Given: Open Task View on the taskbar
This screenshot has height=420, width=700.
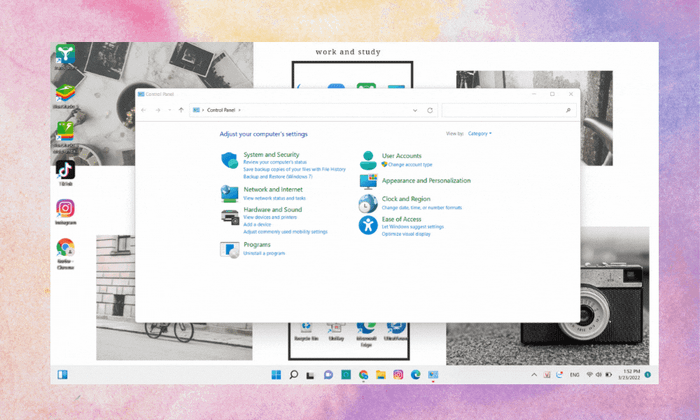Looking at the screenshot, I should click(310, 375).
